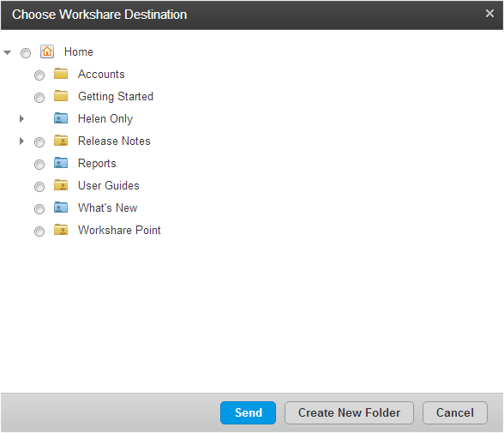Click the Getting Started folder icon
The height and width of the screenshot is (433, 504).
61,96
